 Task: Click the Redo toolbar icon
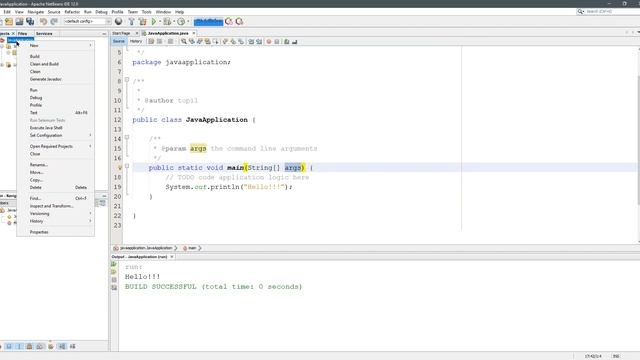(x=54, y=21)
